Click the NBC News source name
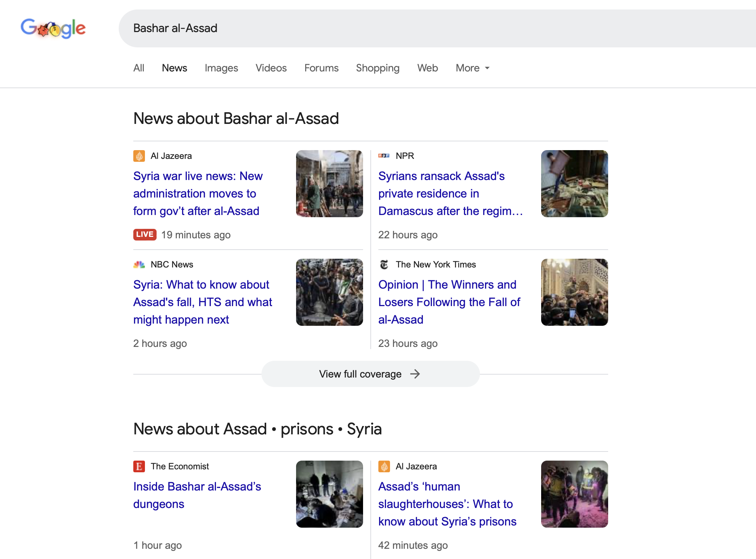Image resolution: width=756 pixels, height=559 pixels. pyautogui.click(x=172, y=265)
